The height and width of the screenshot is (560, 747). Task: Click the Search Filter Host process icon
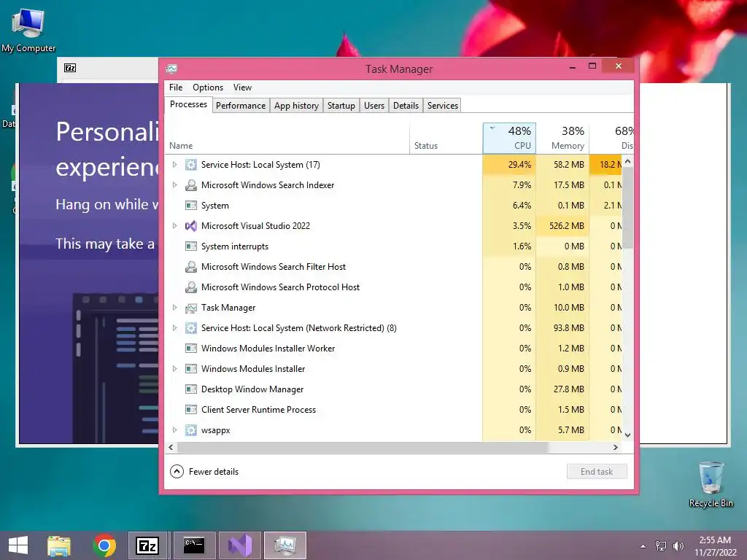(x=191, y=267)
